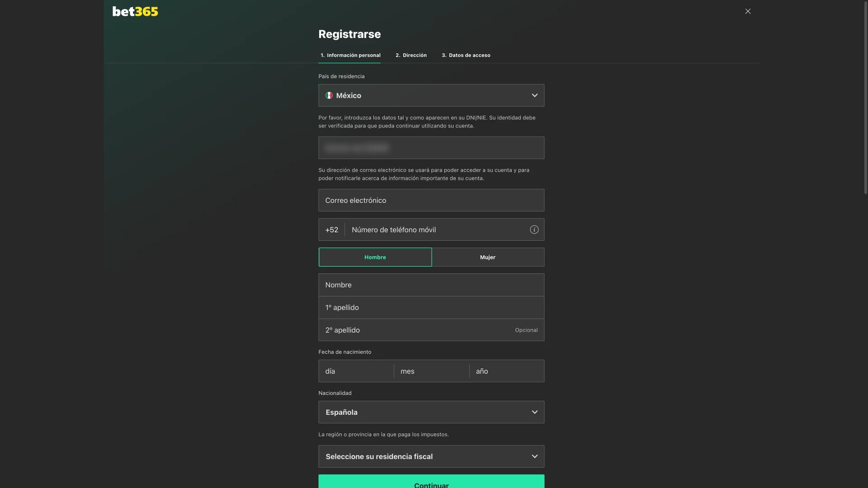Screen dimensions: 868x488
Task: Click the info icon next to phone number
Action: pyautogui.click(x=534, y=230)
